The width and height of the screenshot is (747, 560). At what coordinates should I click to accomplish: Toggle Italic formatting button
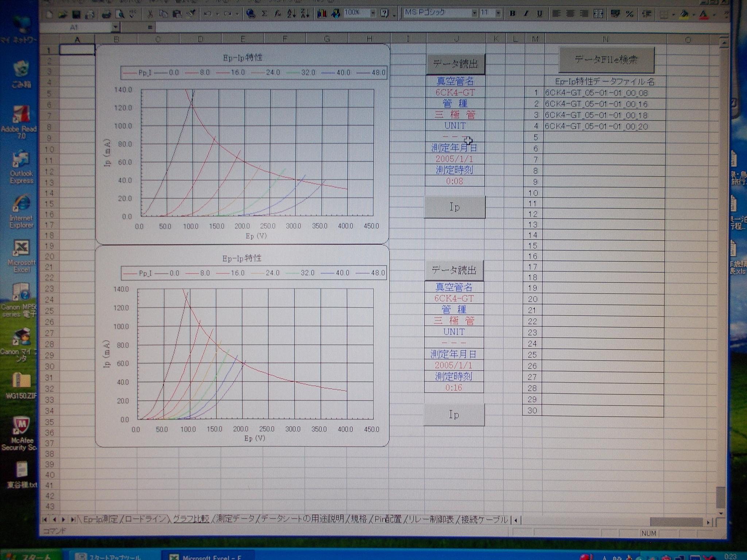(526, 13)
